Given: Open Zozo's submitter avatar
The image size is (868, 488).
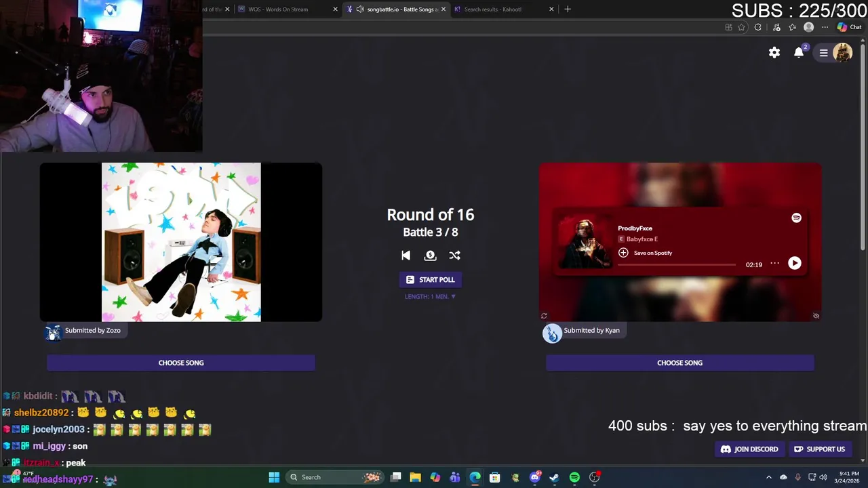Looking at the screenshot, I should (53, 332).
